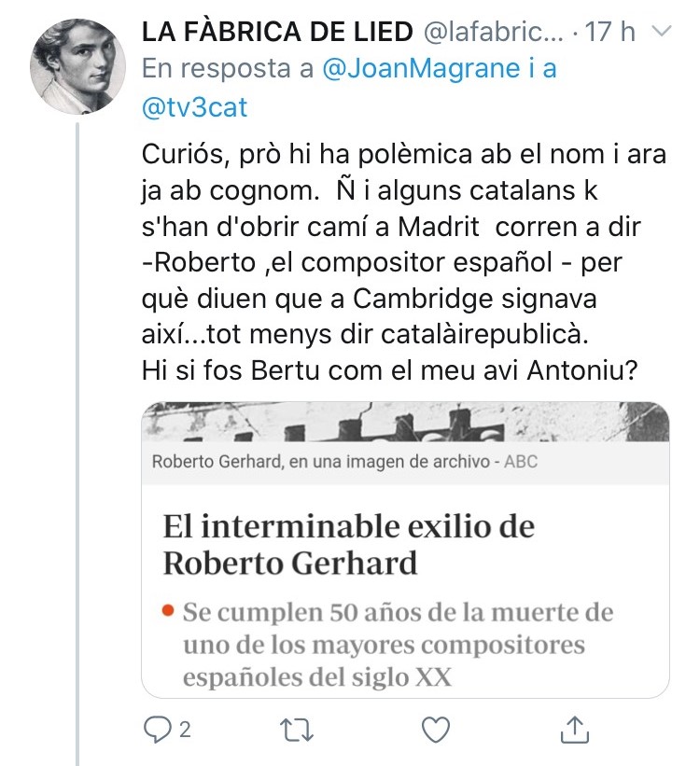Open the article card archive photo
Image resolution: width=700 pixels, height=766 pixels.
(x=405, y=423)
